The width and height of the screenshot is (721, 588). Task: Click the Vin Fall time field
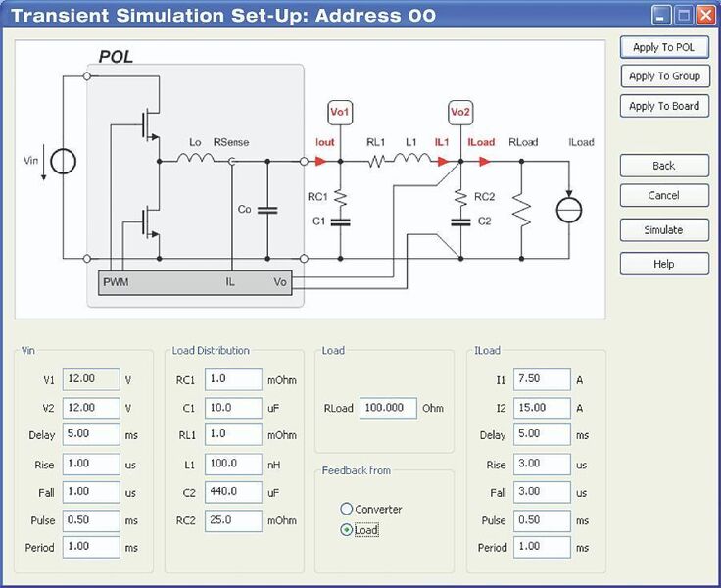(x=91, y=492)
